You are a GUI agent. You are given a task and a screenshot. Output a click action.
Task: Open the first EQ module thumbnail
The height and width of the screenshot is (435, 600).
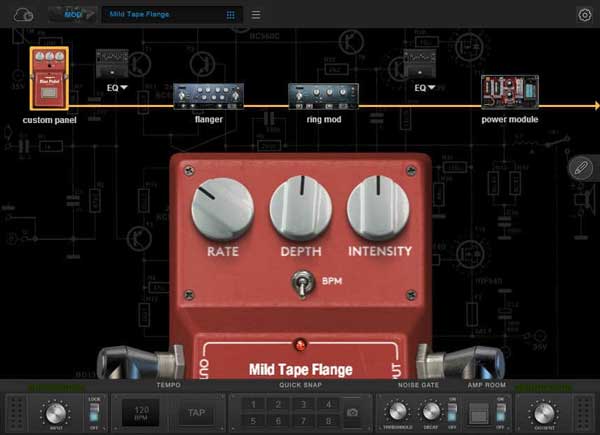112,63
